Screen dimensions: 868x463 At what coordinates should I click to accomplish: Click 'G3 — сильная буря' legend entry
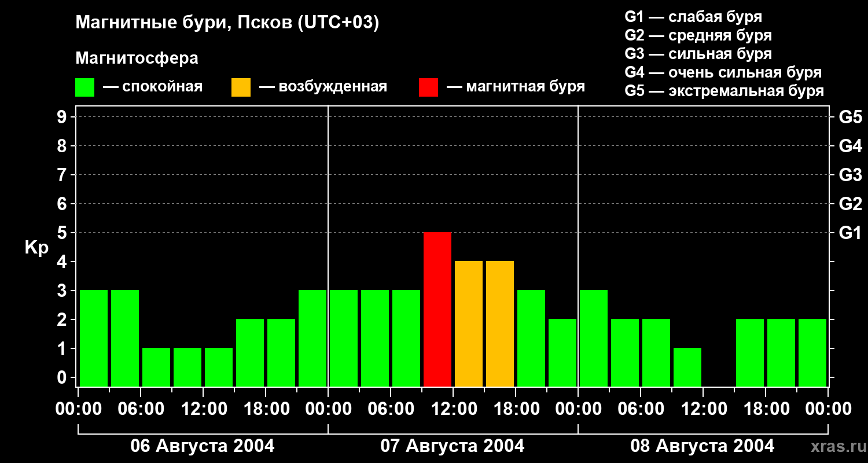click(698, 54)
